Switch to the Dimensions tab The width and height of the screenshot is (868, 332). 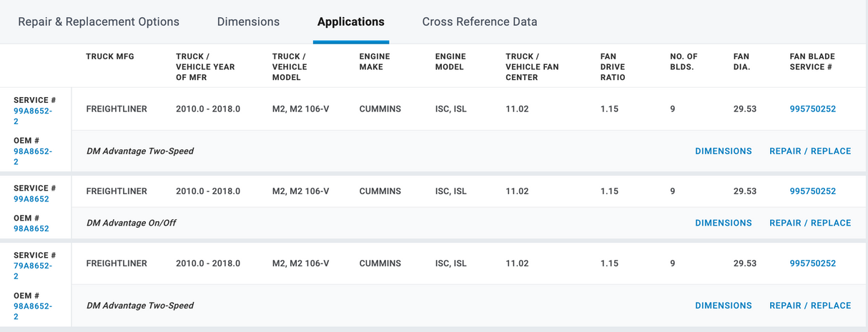tap(248, 21)
